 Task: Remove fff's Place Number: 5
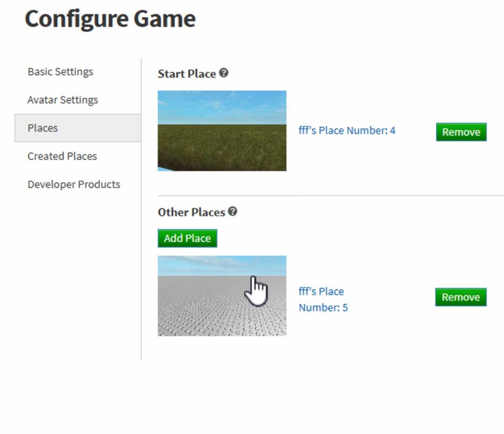click(x=461, y=297)
